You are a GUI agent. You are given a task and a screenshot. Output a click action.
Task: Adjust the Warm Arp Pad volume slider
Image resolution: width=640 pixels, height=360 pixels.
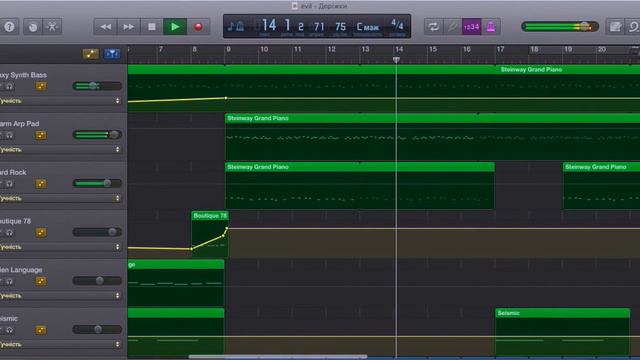(x=97, y=135)
